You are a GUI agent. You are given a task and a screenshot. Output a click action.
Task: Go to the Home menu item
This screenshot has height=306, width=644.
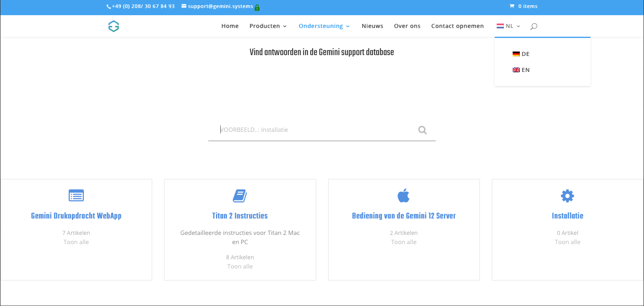pyautogui.click(x=230, y=26)
